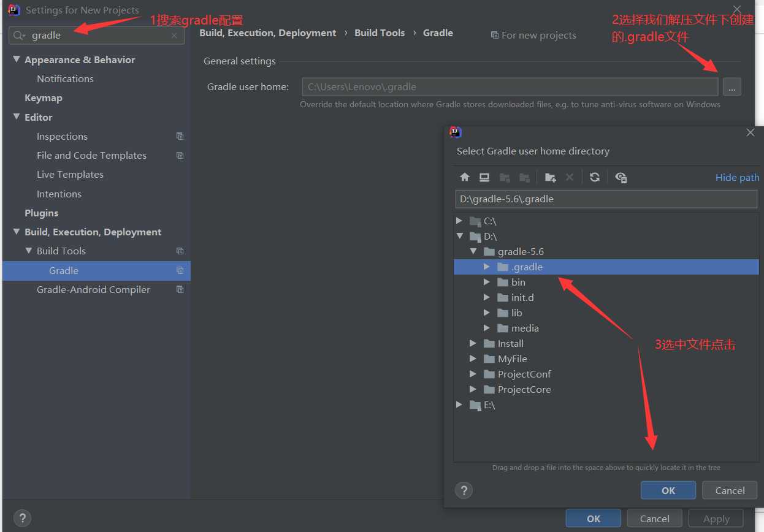Click the search magnifier icon in settings
Image resolution: width=764 pixels, height=532 pixels.
[x=20, y=36]
